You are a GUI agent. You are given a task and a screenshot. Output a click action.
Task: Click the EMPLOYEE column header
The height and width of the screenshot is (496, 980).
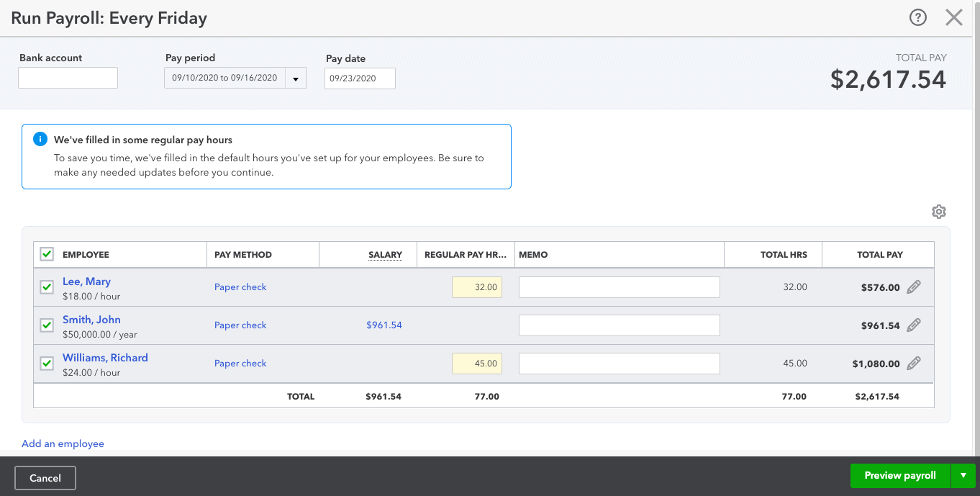coord(86,254)
